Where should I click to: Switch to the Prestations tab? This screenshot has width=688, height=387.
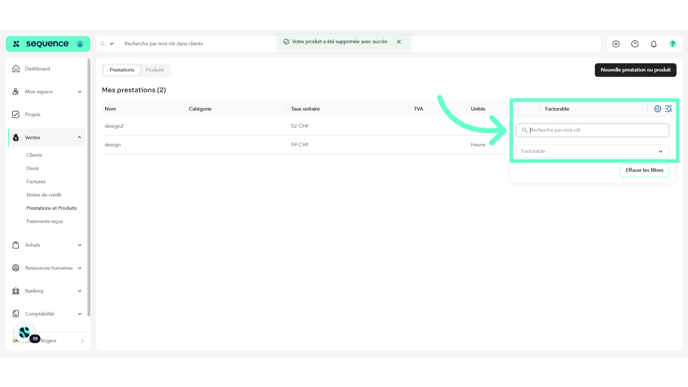tap(122, 70)
